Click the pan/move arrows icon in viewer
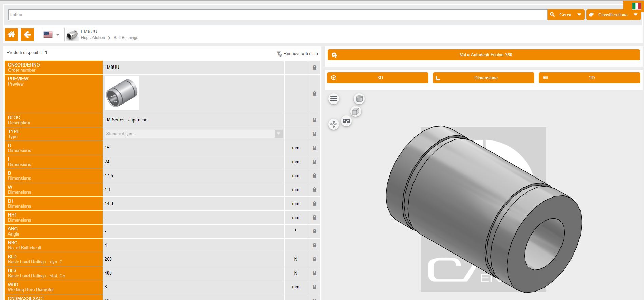Screen dimensions: 644x300 334,124
